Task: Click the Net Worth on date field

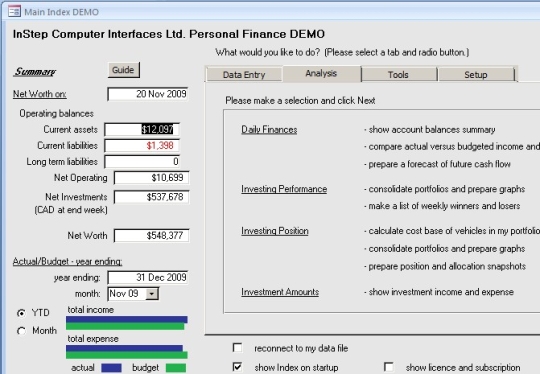Action: click(148, 94)
